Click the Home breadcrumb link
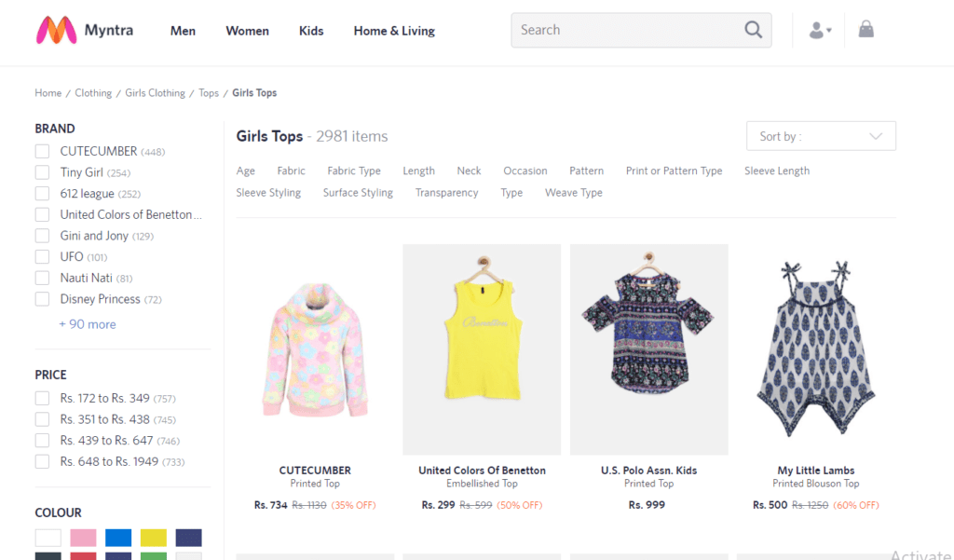Screen dimensions: 954x560 [48, 92]
